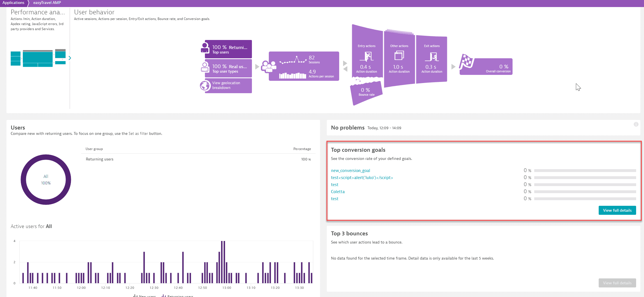Open View geolocation breakdown

click(x=228, y=86)
